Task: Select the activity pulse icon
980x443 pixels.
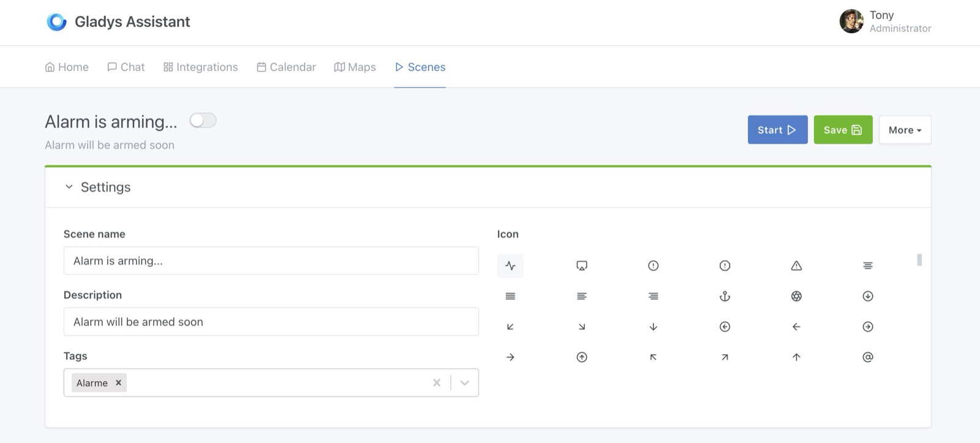Action: [510, 266]
